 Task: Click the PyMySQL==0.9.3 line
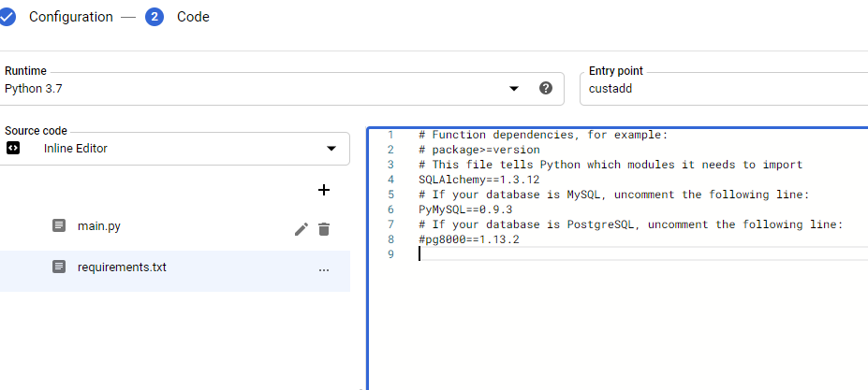point(465,209)
